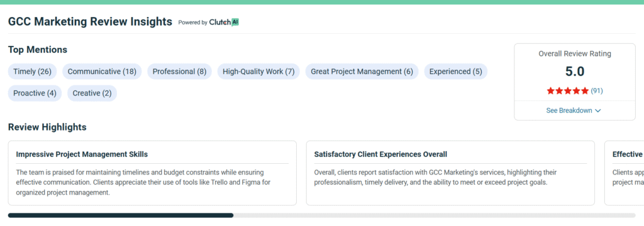Click the Clutch AI logo
644x226 pixels.
coord(224,23)
